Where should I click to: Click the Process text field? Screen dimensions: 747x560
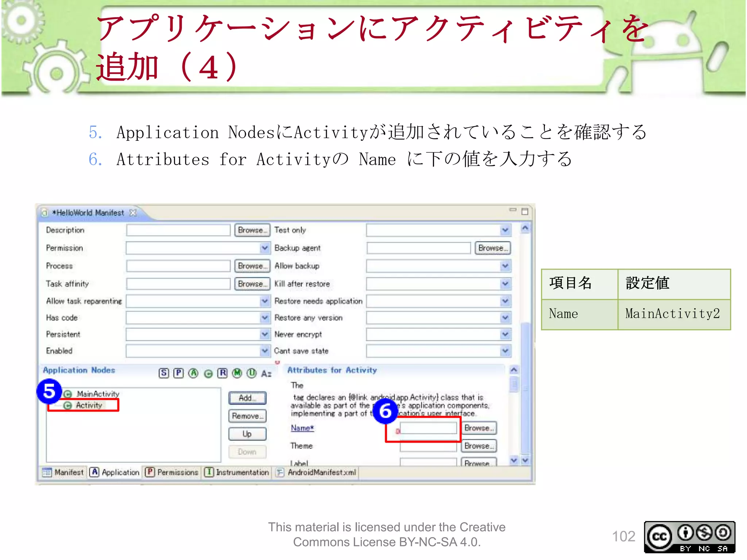pos(178,266)
